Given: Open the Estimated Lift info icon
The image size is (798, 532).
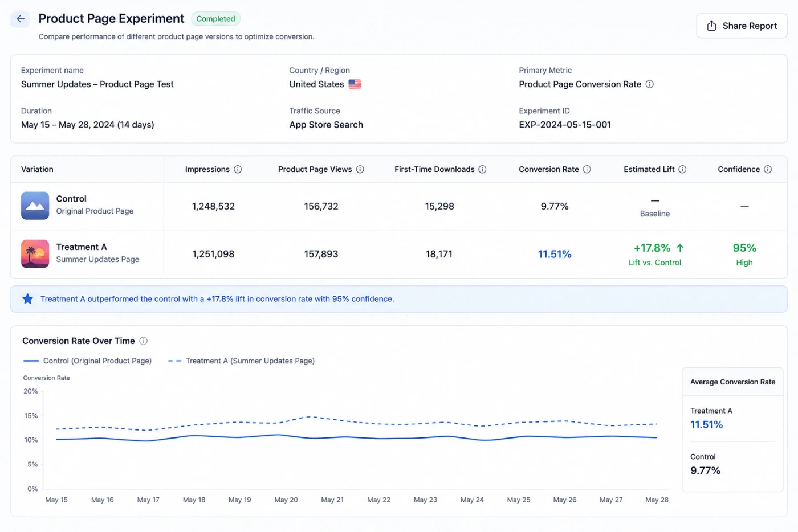Looking at the screenshot, I should tap(682, 169).
